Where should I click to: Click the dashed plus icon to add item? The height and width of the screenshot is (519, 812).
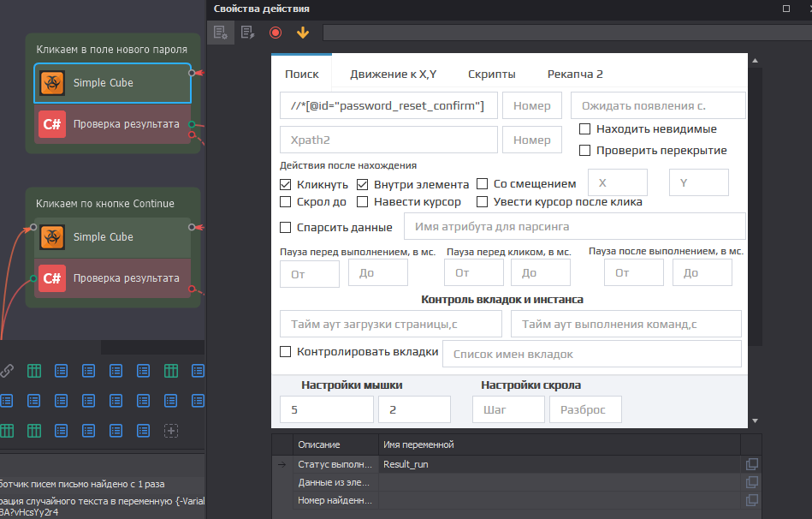click(x=171, y=431)
